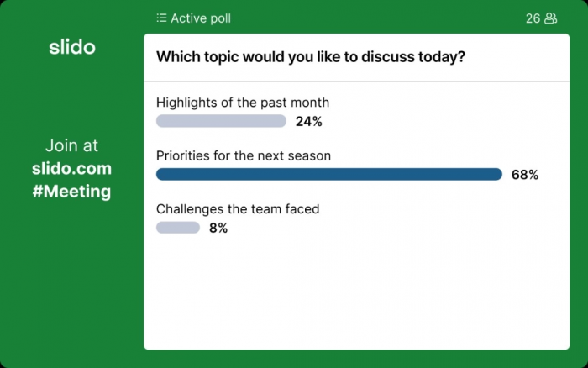Select the Active poll label
588x368 pixels.
201,18
